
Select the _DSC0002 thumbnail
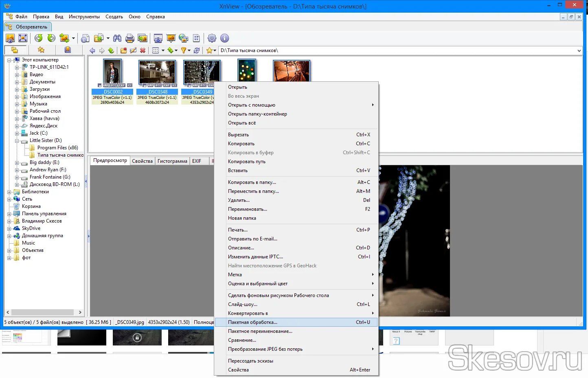click(112, 82)
